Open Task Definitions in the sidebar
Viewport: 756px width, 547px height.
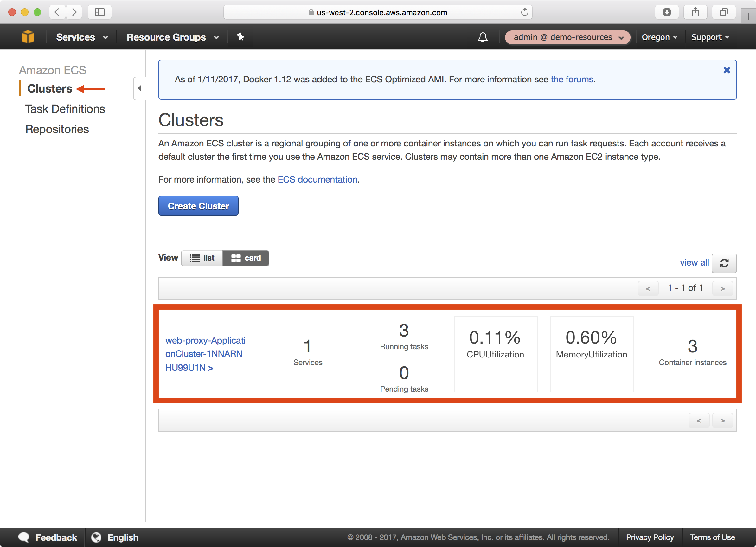[x=65, y=109]
